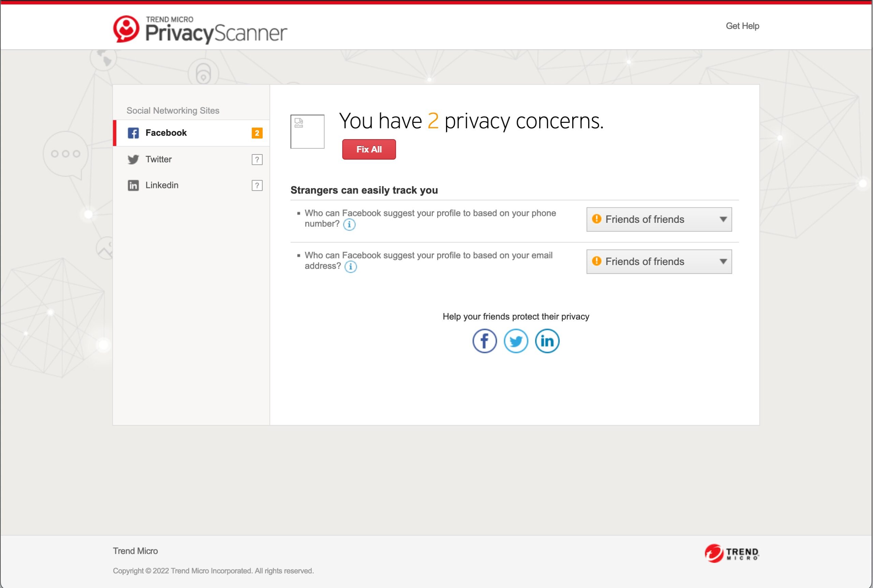Click the copyright 2022 Trend Micro text
The width and height of the screenshot is (873, 588).
(x=213, y=571)
